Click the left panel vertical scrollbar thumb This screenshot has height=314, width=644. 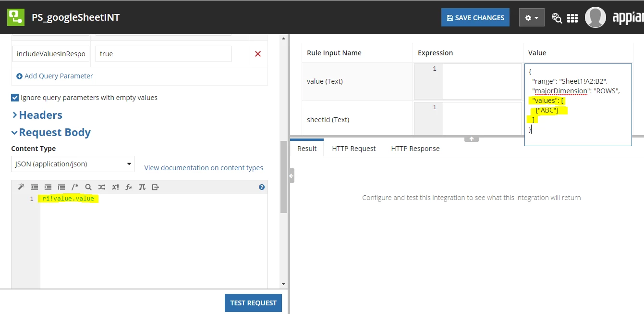[x=284, y=177]
